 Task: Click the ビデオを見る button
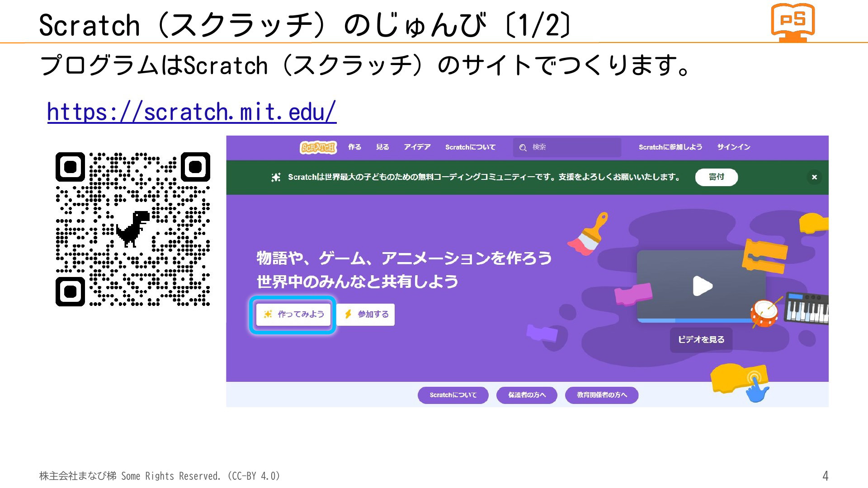[x=701, y=340]
